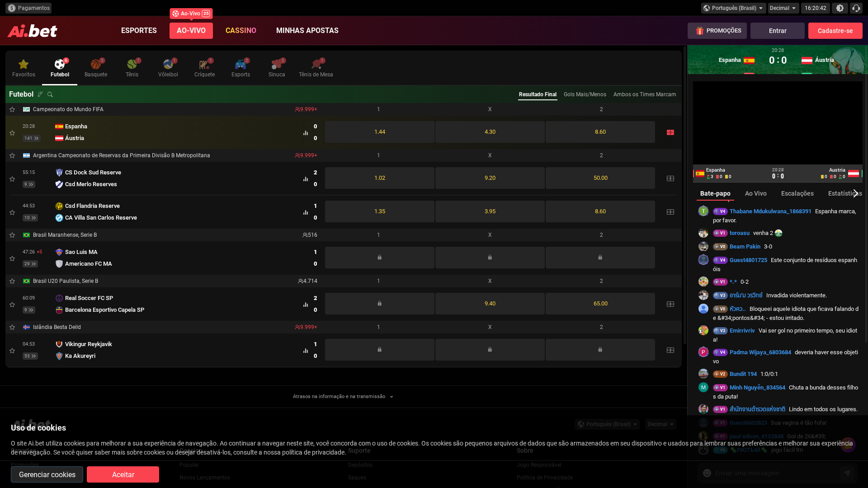
Task: Favorite the Brasil Maranhense Serie B league
Action: [x=12, y=235]
